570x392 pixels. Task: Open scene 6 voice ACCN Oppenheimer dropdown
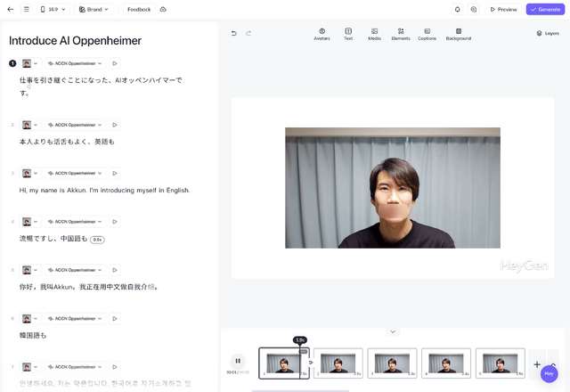75,319
